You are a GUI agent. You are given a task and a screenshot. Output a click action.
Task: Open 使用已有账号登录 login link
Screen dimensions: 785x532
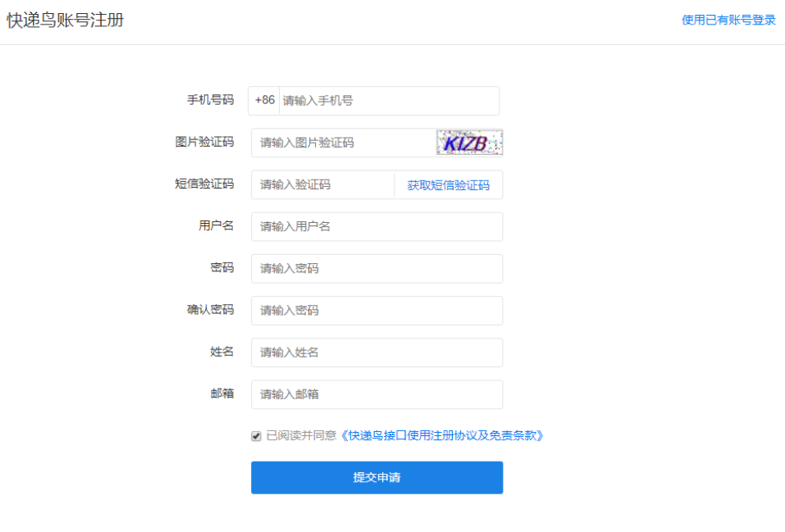click(x=728, y=20)
